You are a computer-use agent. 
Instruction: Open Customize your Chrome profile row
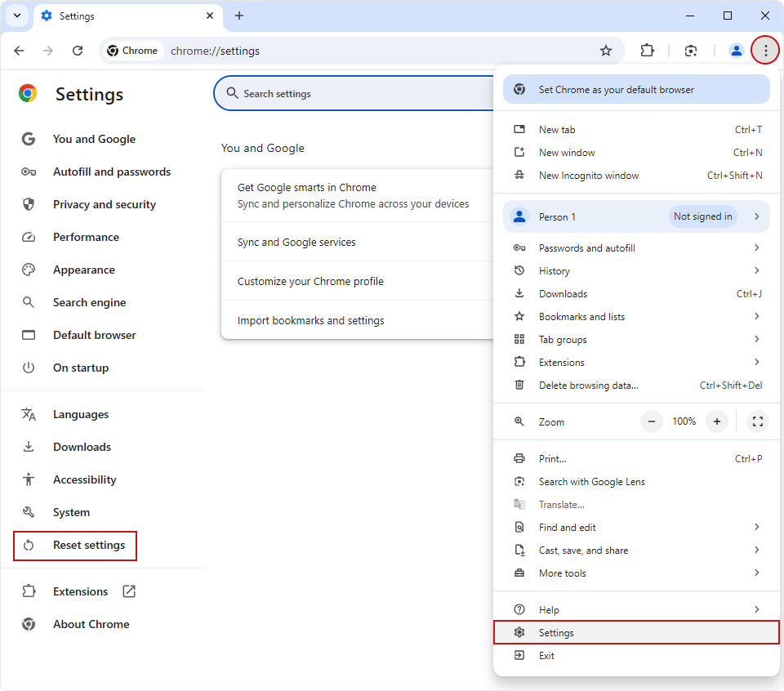click(357, 281)
